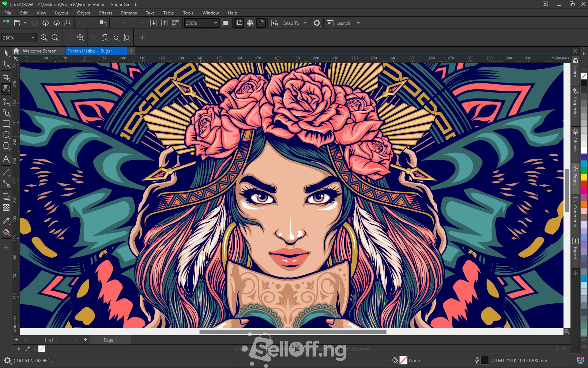The width and height of the screenshot is (588, 368).
Task: Switch to the Welcome Screen tab
Action: coord(39,51)
